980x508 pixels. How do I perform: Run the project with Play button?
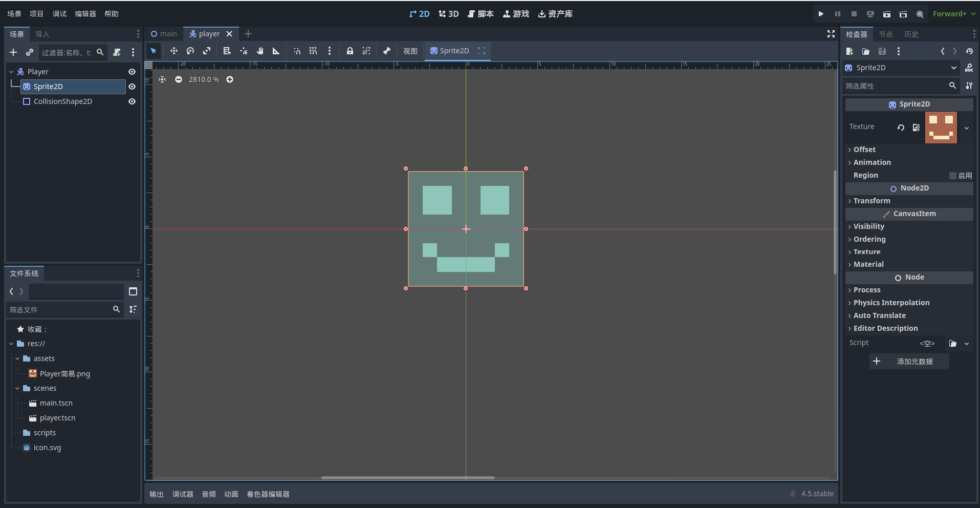point(821,14)
